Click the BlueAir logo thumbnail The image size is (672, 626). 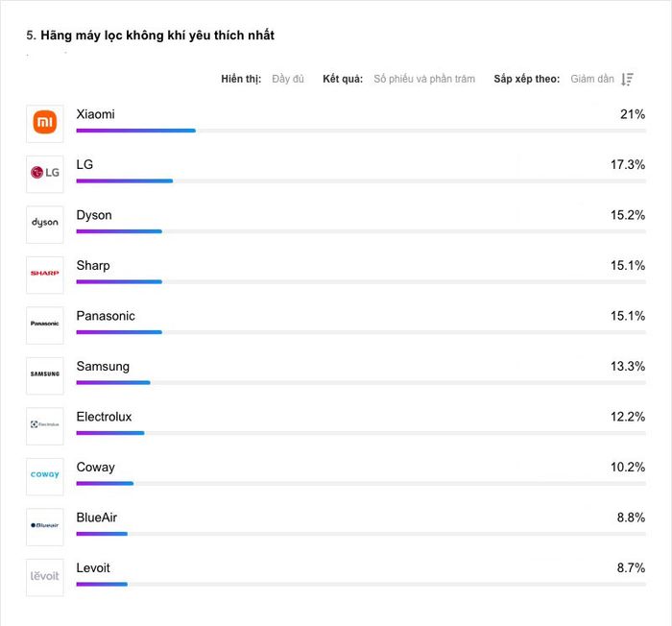pyautogui.click(x=45, y=527)
